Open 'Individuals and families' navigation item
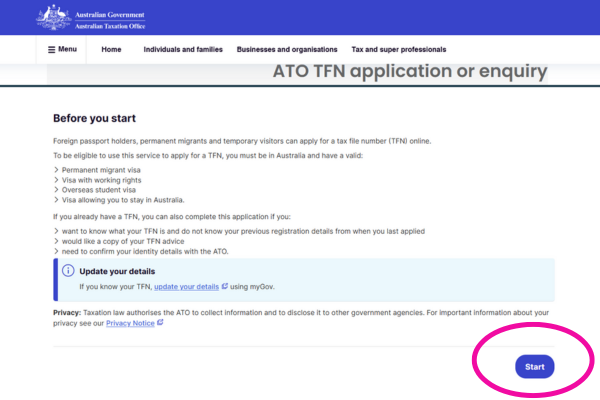The width and height of the screenshot is (600, 400). [183, 49]
